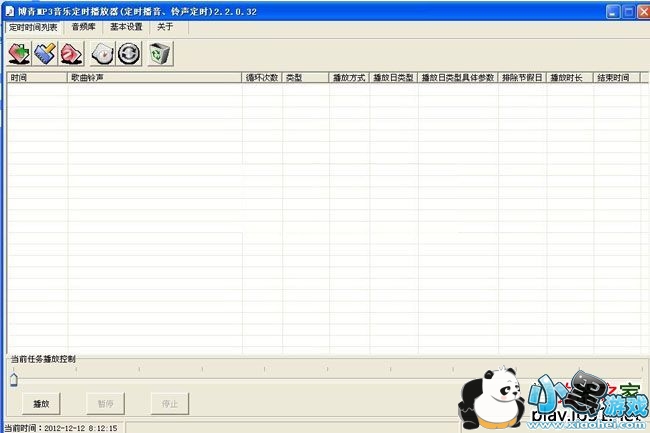This screenshot has width=650, height=433.
Task: Click the 播放日类型具体参数 column header
Action: coord(458,77)
